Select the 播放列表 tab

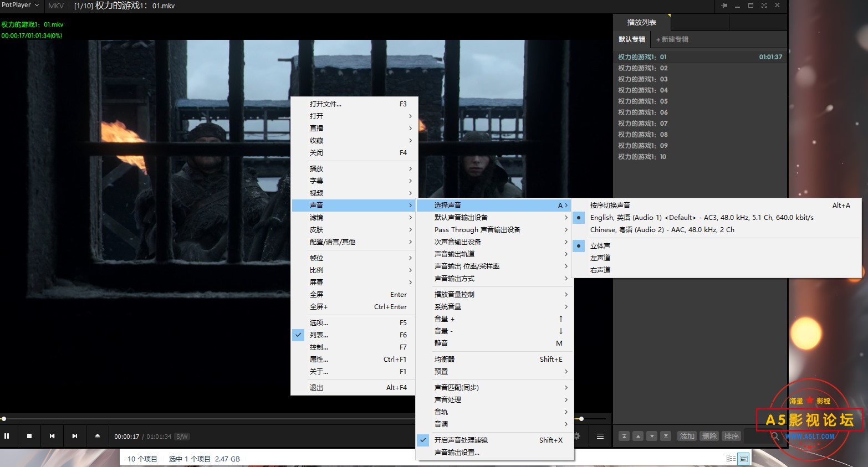642,22
